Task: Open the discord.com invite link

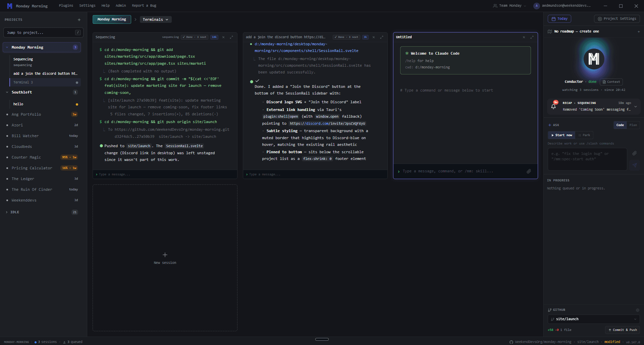Action: tap(327, 124)
